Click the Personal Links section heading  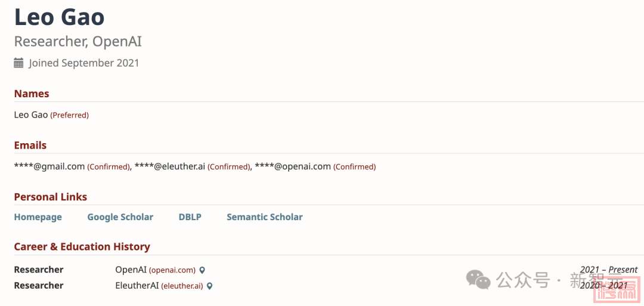click(x=50, y=197)
